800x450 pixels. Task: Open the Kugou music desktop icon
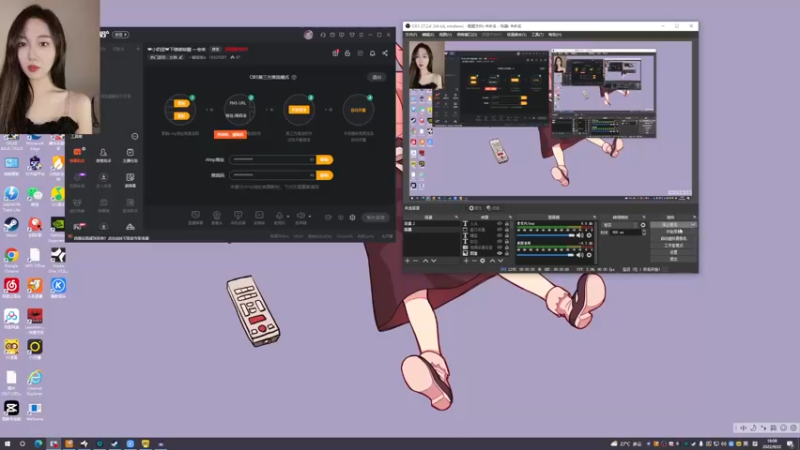tap(58, 286)
